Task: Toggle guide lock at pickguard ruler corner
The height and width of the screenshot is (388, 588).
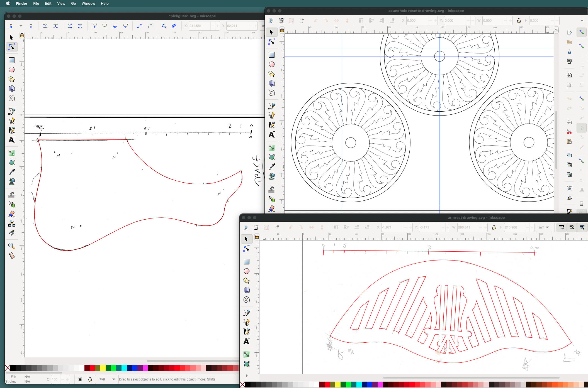Action: [22, 35]
